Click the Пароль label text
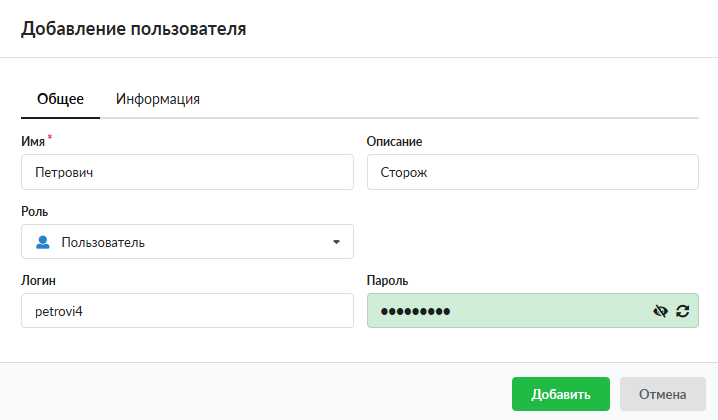Image resolution: width=718 pixels, height=420 pixels. [x=388, y=281]
